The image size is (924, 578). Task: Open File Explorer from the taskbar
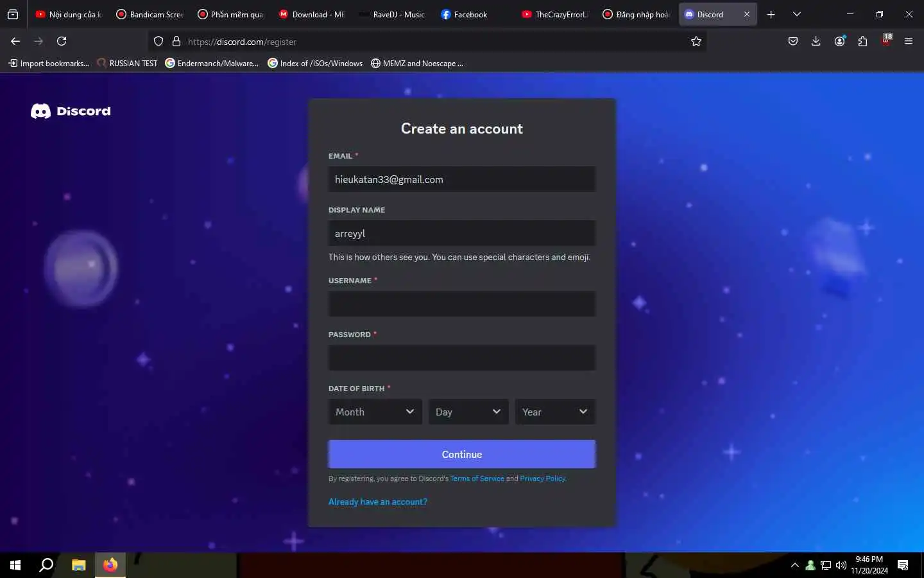click(x=78, y=565)
